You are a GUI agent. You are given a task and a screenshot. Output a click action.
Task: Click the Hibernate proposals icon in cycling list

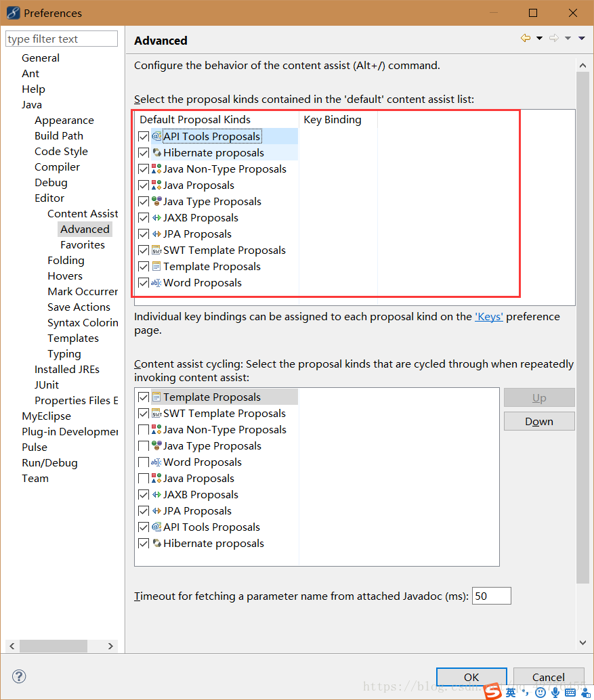click(x=156, y=544)
